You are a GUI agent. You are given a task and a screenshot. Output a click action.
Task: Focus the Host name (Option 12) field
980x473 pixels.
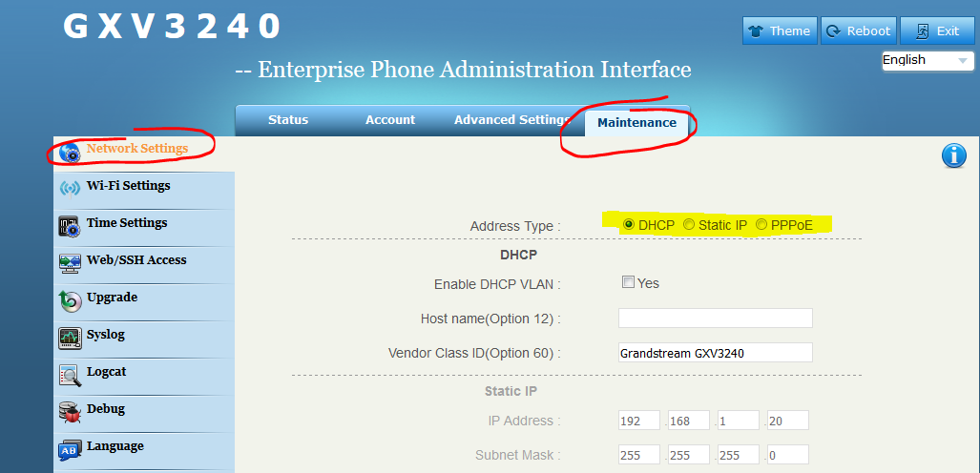715,319
